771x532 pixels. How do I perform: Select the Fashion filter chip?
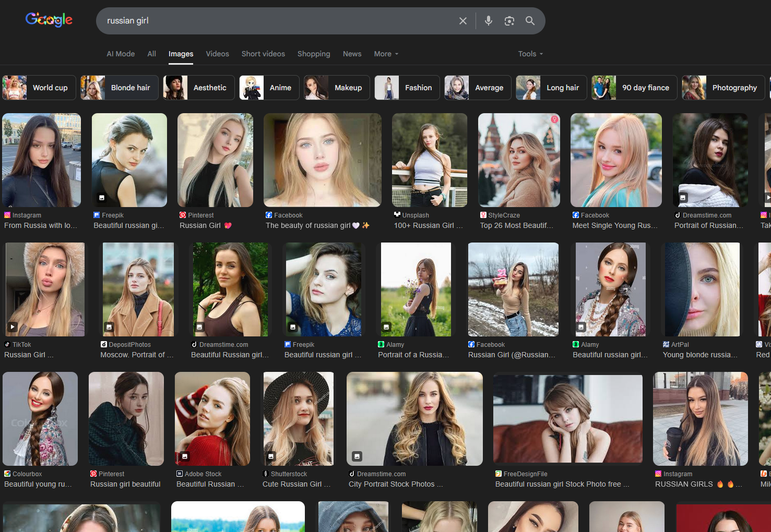point(407,88)
